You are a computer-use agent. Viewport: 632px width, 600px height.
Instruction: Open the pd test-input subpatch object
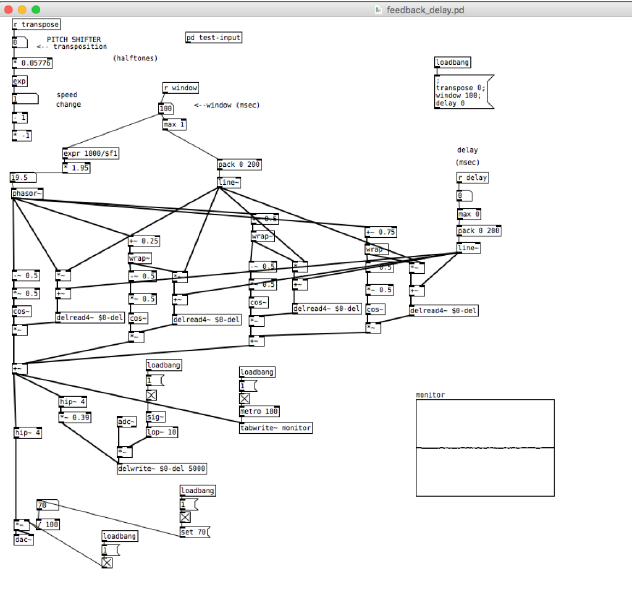214,37
